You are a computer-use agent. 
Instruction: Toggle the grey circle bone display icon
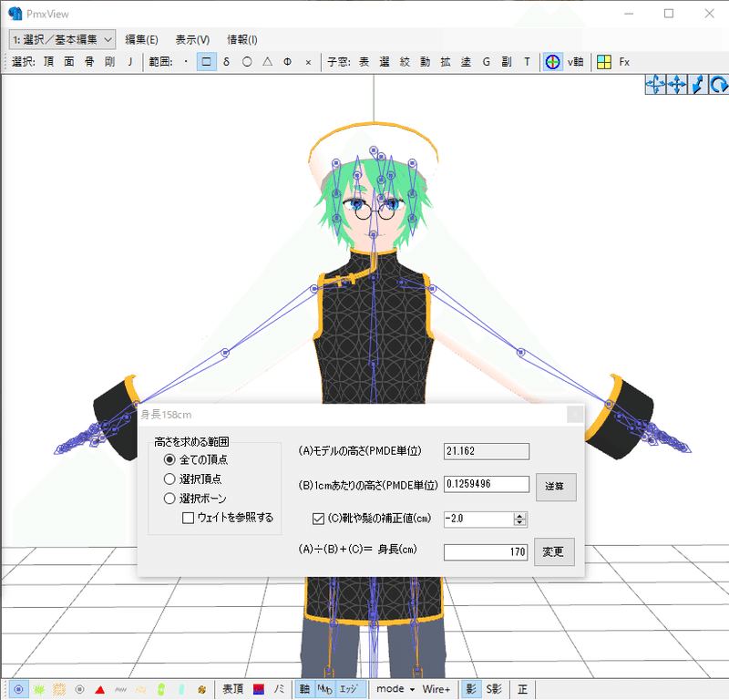tap(79, 689)
